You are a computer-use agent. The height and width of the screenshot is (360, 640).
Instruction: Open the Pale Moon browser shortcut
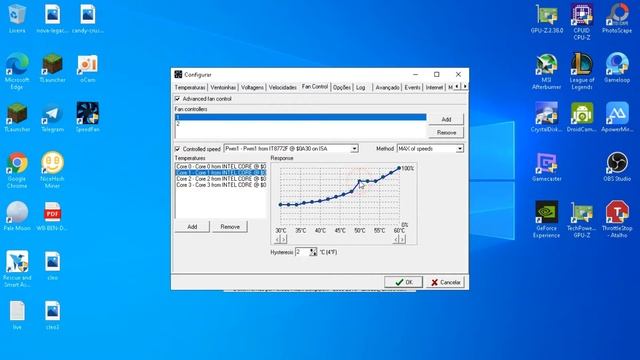click(17, 216)
